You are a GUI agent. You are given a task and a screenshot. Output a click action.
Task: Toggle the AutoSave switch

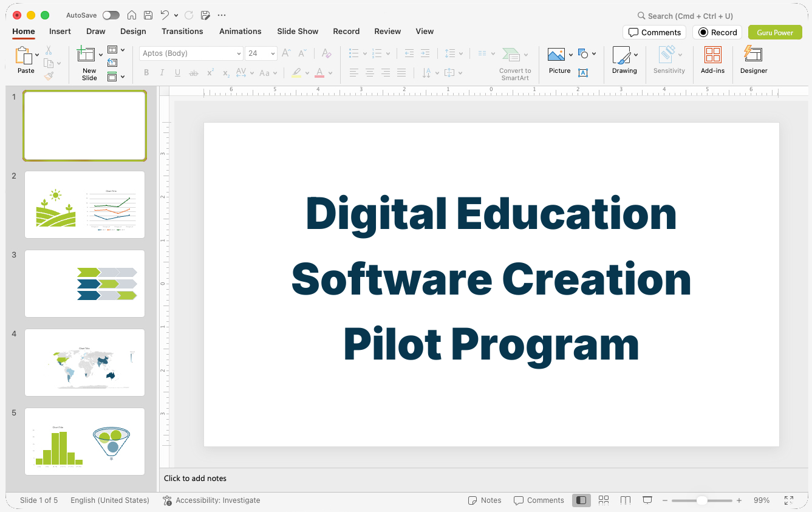pos(111,15)
